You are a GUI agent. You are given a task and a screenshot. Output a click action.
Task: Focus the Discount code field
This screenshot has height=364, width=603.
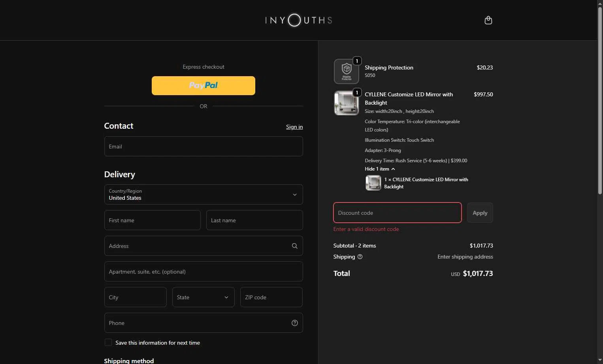tap(398, 213)
